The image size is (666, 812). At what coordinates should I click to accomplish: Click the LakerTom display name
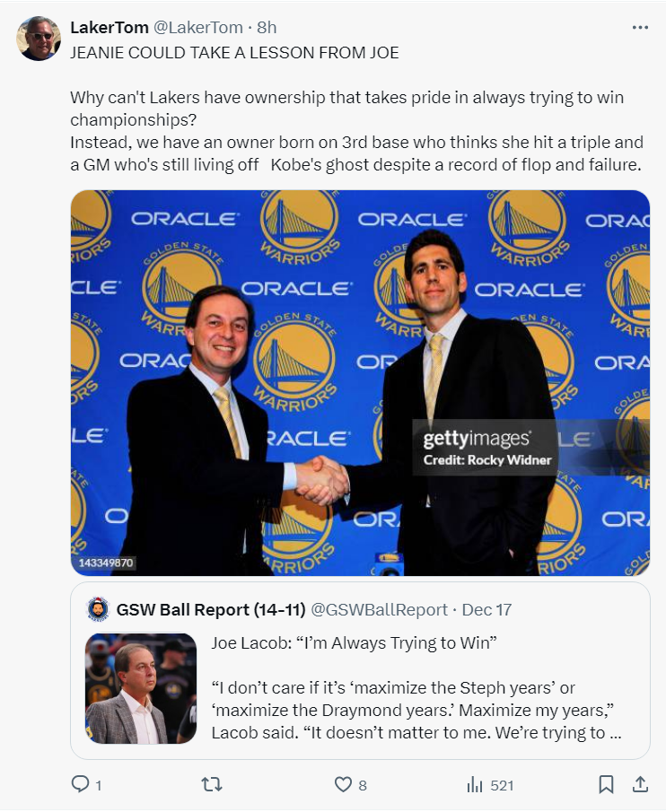click(110, 28)
